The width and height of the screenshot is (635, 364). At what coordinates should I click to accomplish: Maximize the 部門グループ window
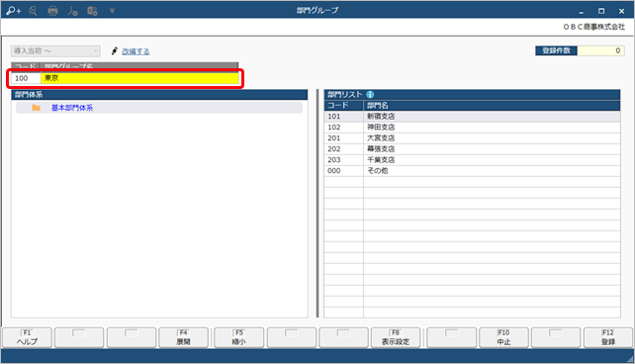(x=601, y=11)
